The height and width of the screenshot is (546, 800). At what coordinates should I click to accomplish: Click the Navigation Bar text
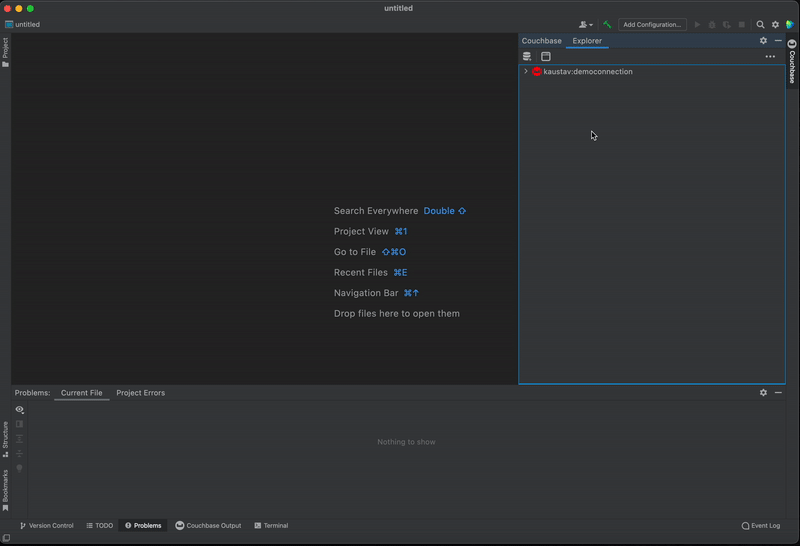pyautogui.click(x=366, y=293)
